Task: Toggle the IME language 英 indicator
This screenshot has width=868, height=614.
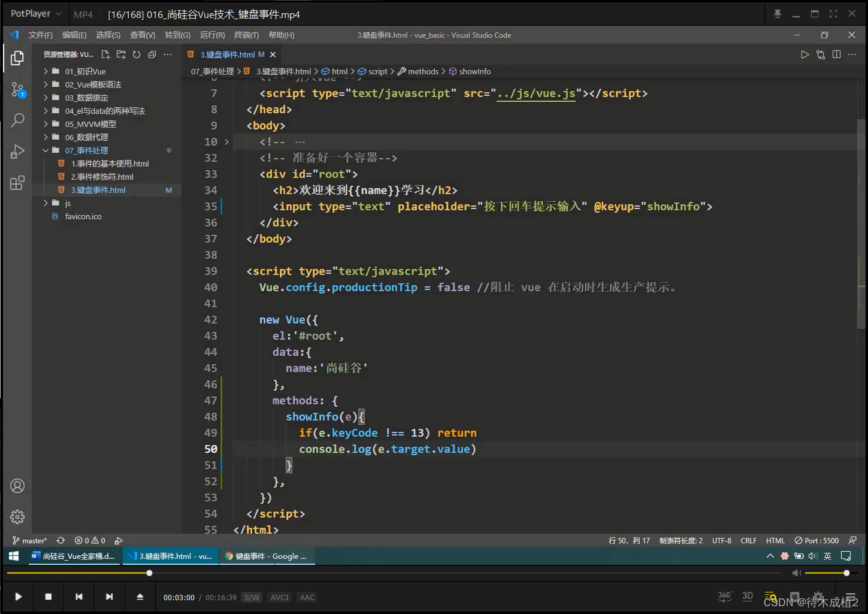Action: (x=827, y=556)
